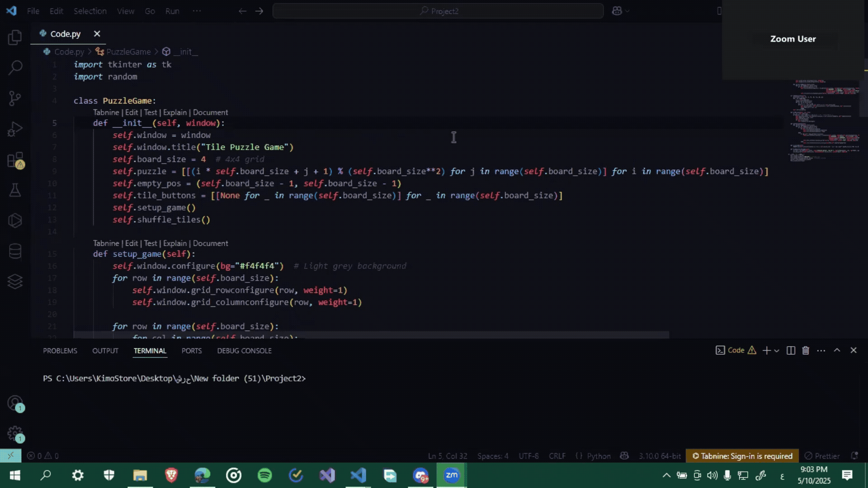
Task: Open the Explorer sidebar view
Action: (15, 37)
